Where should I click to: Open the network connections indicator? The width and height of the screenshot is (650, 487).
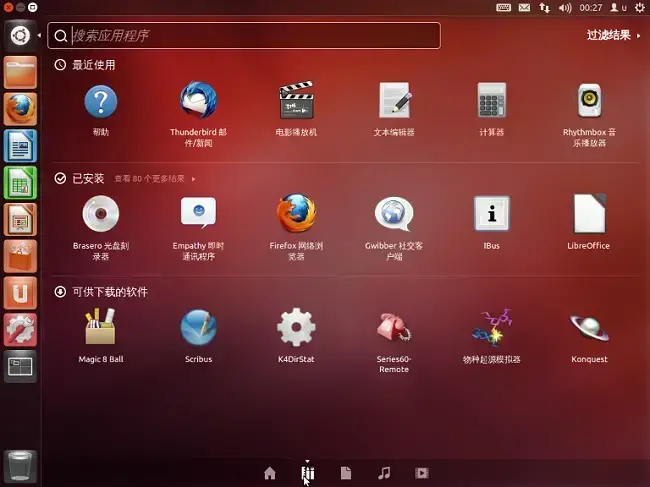[544, 7]
